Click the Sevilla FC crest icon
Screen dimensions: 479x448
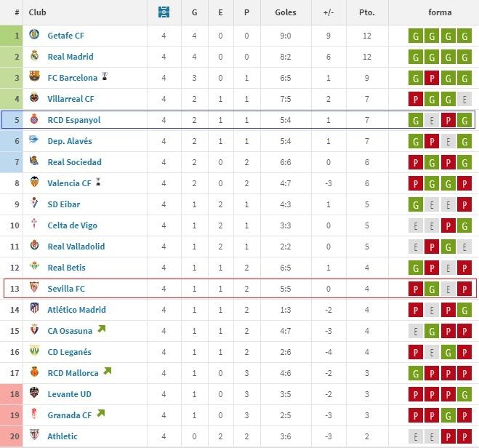34,289
